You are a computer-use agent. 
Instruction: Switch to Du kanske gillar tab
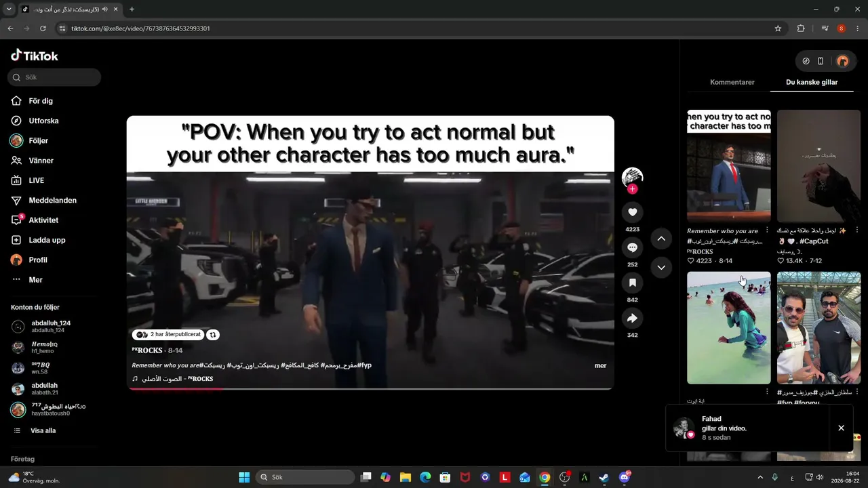tap(812, 82)
